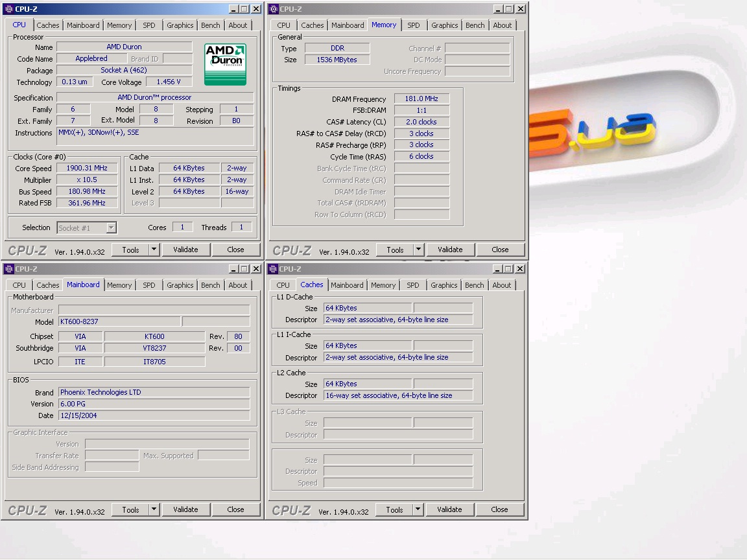Click Validate in the Caches window
Image resolution: width=747 pixels, height=560 pixels.
click(450, 509)
